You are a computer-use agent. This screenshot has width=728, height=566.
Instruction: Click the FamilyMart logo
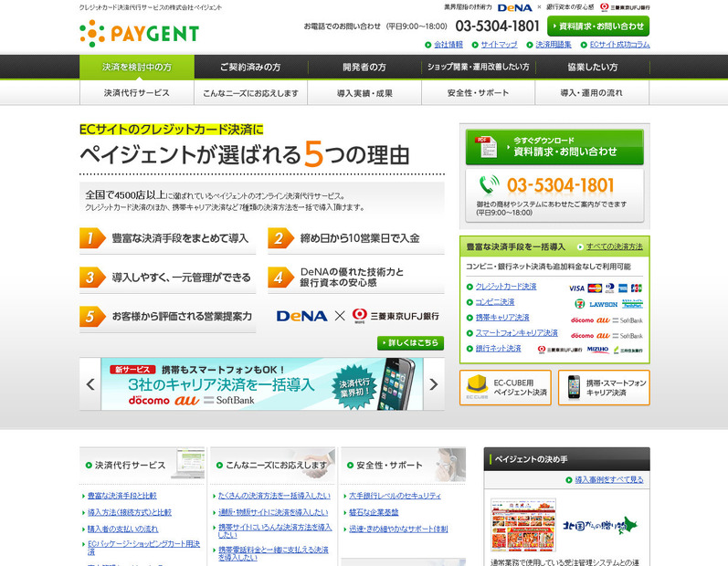click(632, 304)
